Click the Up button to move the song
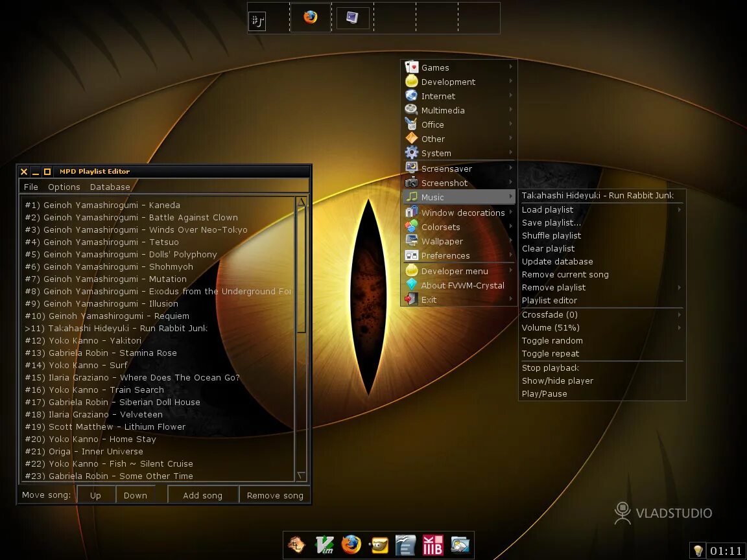Image resolution: width=747 pixels, height=560 pixels. tap(96, 495)
